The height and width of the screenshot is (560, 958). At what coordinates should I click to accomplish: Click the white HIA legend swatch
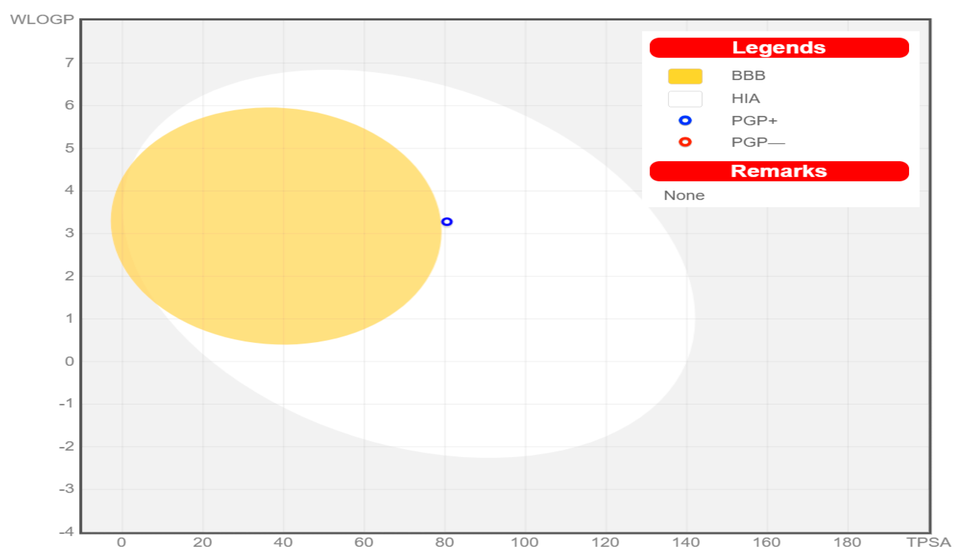[x=685, y=99]
